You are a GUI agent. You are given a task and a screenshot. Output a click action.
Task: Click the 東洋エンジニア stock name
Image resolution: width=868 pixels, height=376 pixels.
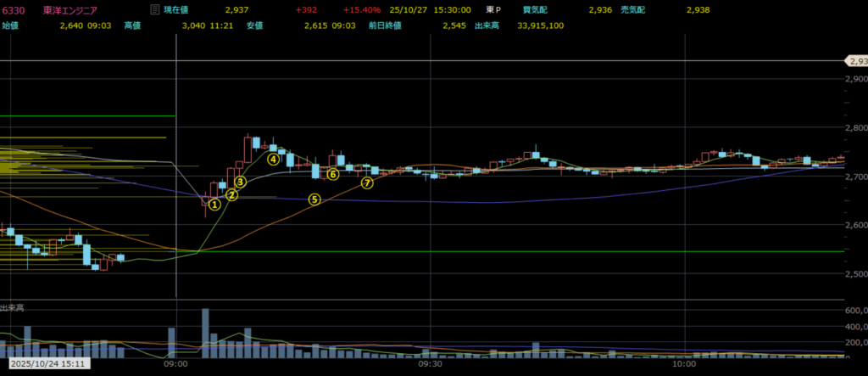coord(72,10)
